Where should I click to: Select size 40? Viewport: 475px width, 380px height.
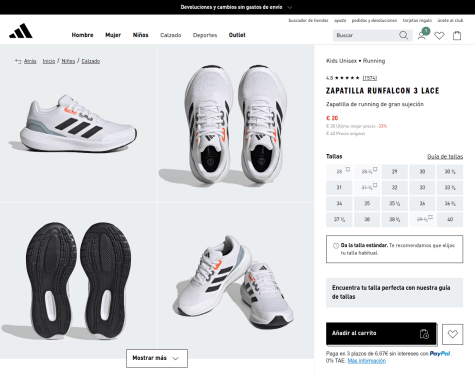[450, 219]
